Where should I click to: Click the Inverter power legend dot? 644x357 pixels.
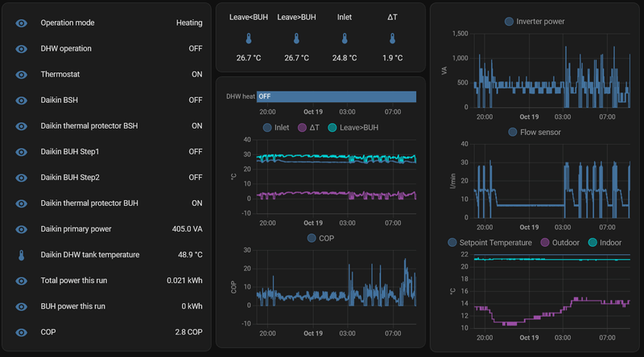(x=509, y=21)
